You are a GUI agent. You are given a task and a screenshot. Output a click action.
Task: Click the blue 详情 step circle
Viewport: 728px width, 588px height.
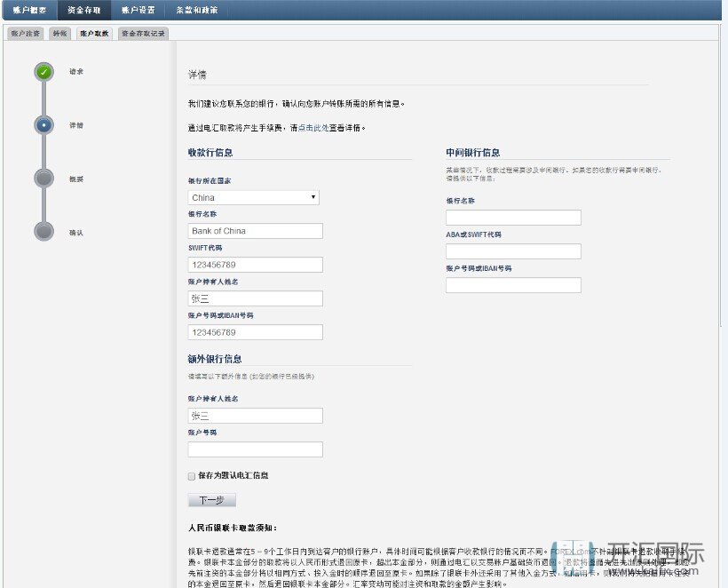44,125
